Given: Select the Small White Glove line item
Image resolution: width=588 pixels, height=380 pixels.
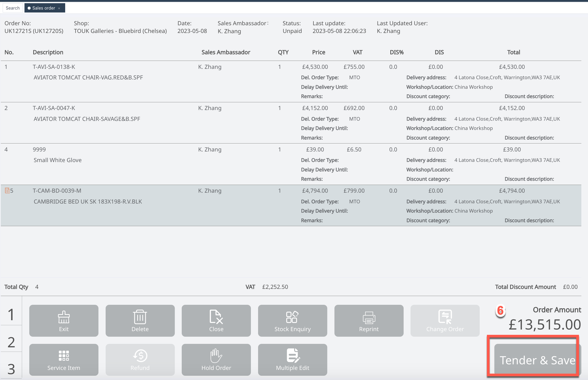Looking at the screenshot, I should pyautogui.click(x=57, y=160).
